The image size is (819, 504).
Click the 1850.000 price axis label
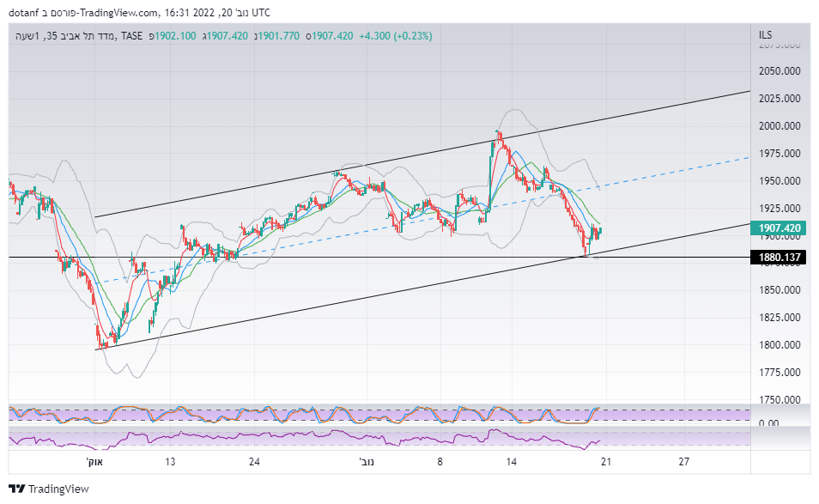pyautogui.click(x=780, y=290)
